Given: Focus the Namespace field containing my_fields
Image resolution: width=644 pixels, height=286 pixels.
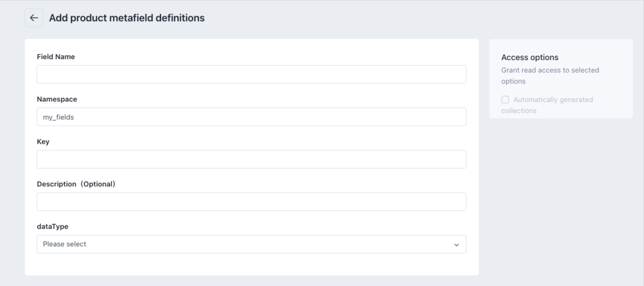Looking at the screenshot, I should tap(251, 117).
